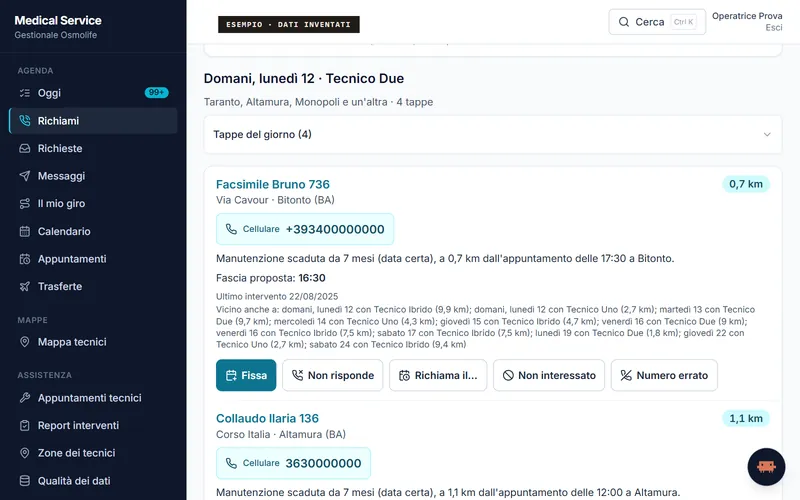
Task: Open Collaudo Ilaria 136 customer link
Action: point(267,418)
